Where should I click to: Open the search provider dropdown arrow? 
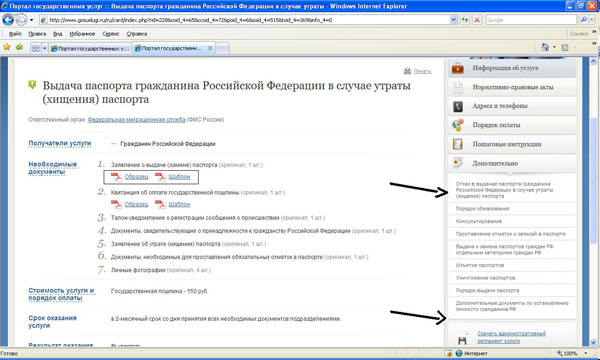(x=592, y=20)
